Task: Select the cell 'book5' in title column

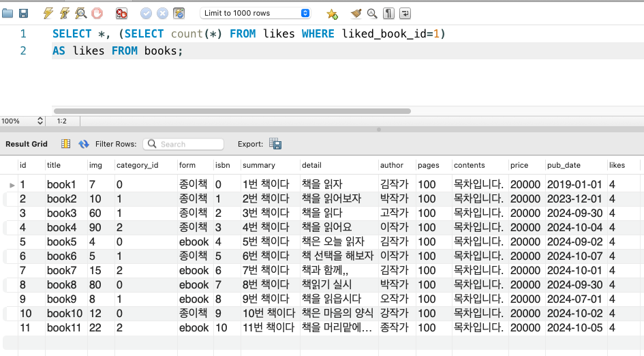Action: click(x=61, y=241)
